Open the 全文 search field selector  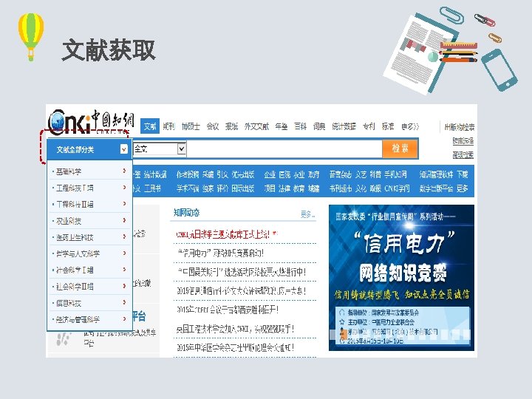tap(160, 149)
